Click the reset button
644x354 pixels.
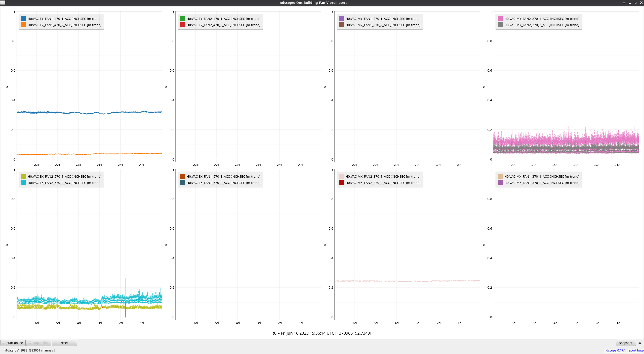[64, 343]
